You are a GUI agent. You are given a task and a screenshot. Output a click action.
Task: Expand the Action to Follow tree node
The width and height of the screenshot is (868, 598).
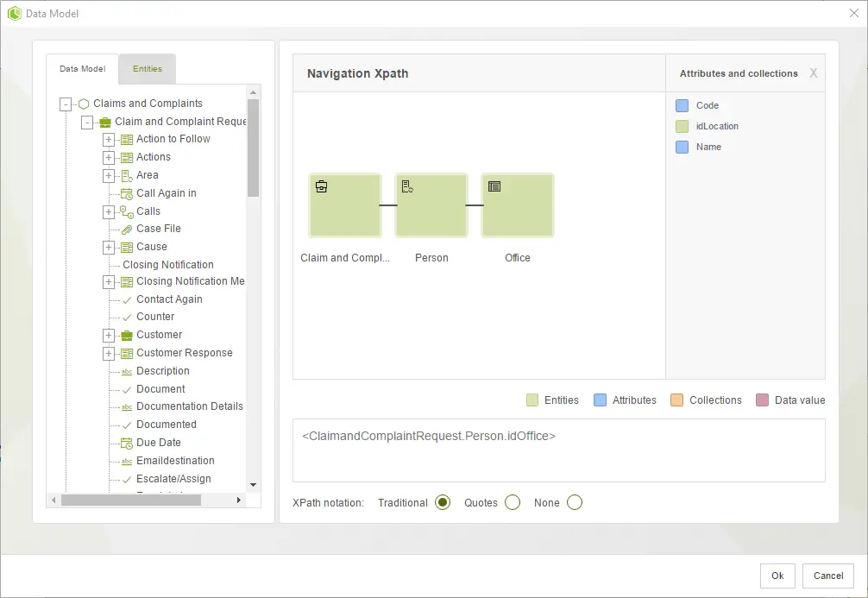[109, 140]
